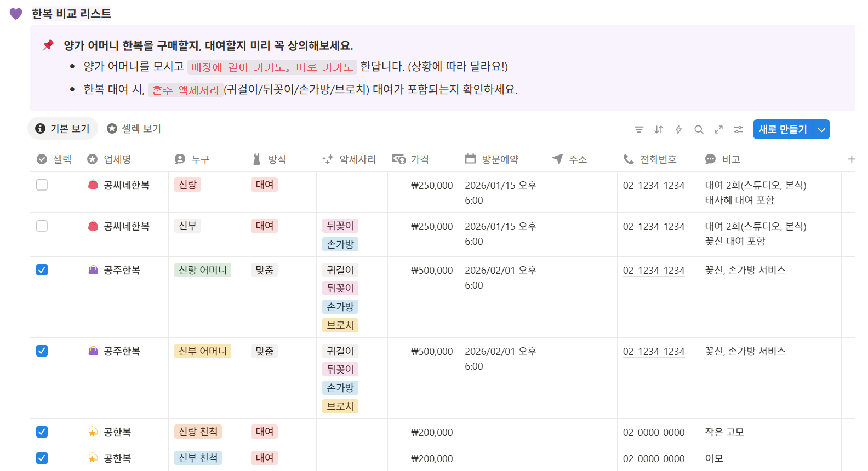
Task: Click the star icon of 공한복 신부 친척 row
Action: pos(93,458)
